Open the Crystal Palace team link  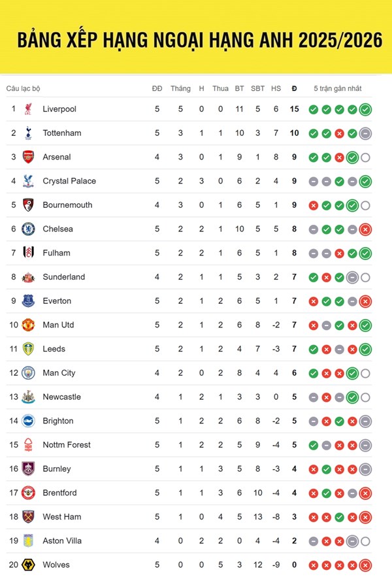pyautogui.click(x=69, y=181)
